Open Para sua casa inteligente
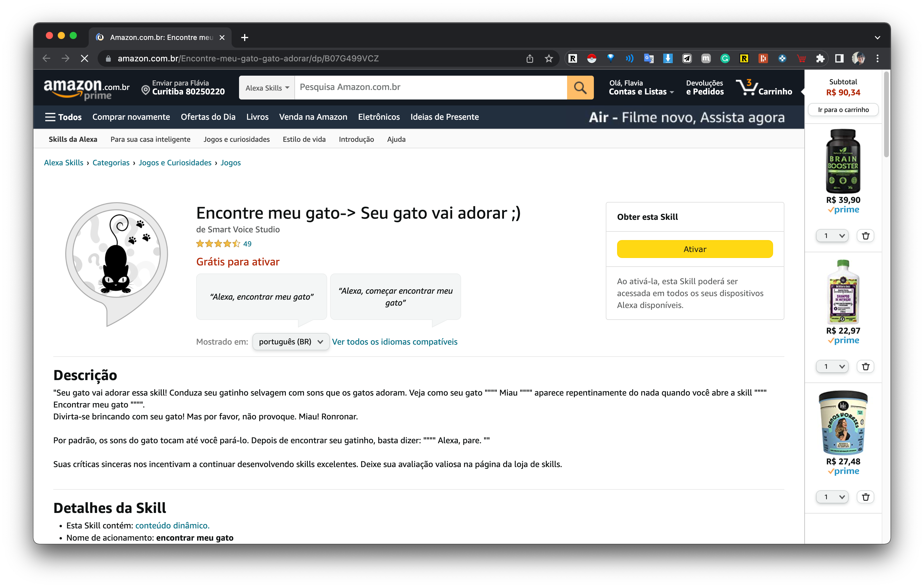This screenshot has width=924, height=588. pyautogui.click(x=150, y=139)
